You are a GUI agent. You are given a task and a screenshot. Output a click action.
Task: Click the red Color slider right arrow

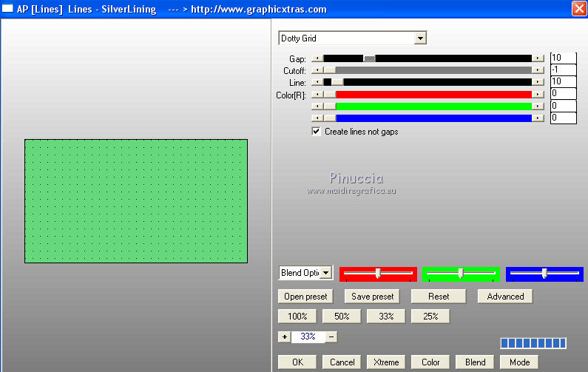tap(538, 95)
